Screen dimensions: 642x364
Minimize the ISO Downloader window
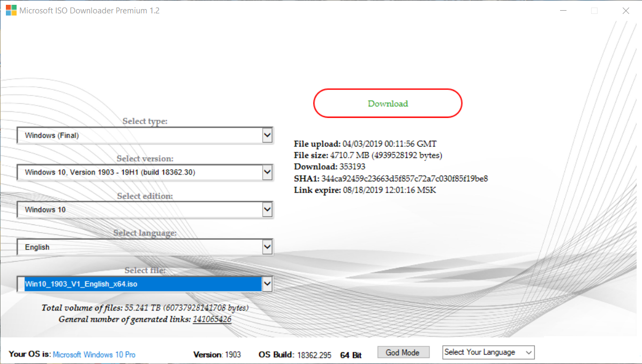click(563, 11)
